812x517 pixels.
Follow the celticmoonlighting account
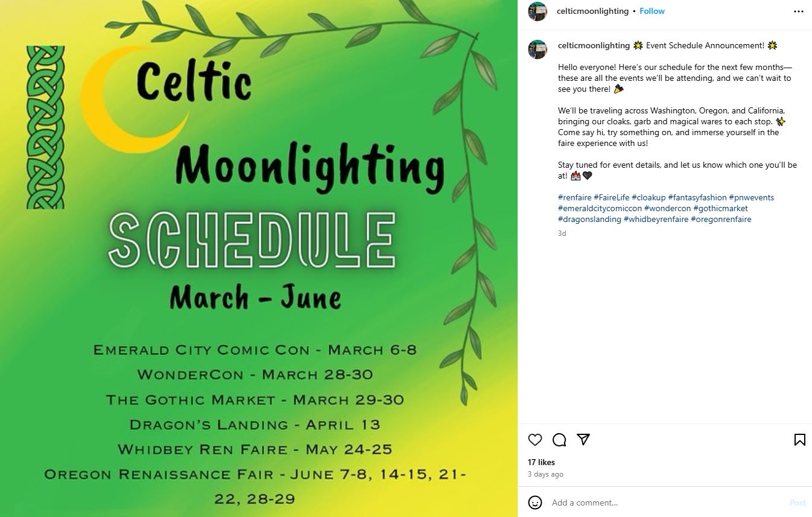[x=652, y=11]
